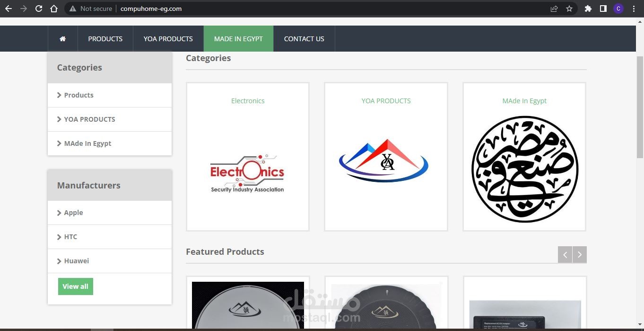Click the Electronics logo image
Image resolution: width=644 pixels, height=331 pixels.
247,173
